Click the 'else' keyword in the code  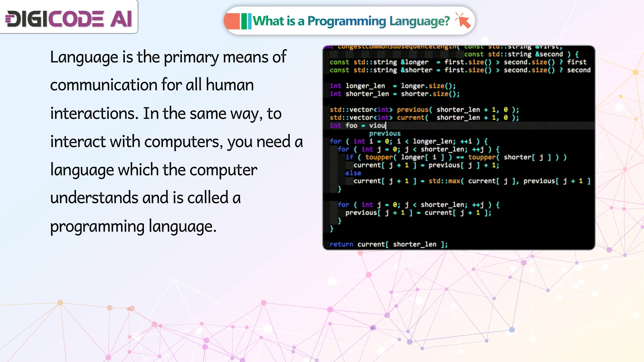click(353, 173)
